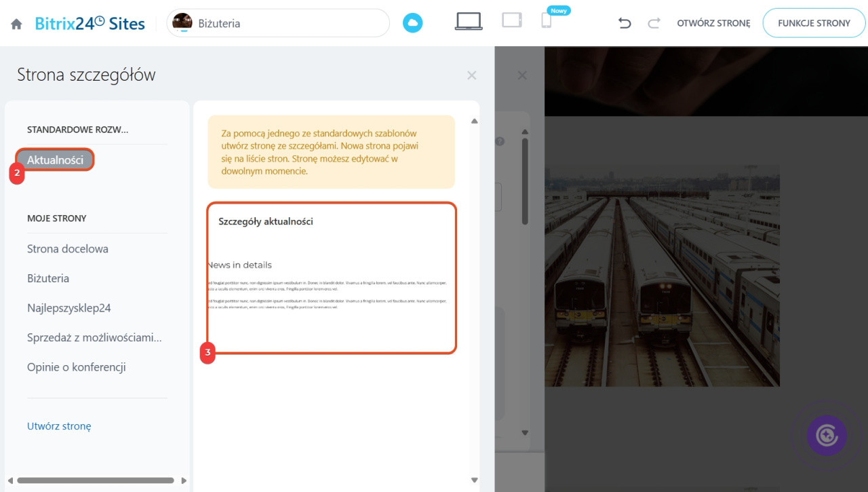Choose Strona docelowa page
The height and width of the screenshot is (492, 868).
[68, 248]
